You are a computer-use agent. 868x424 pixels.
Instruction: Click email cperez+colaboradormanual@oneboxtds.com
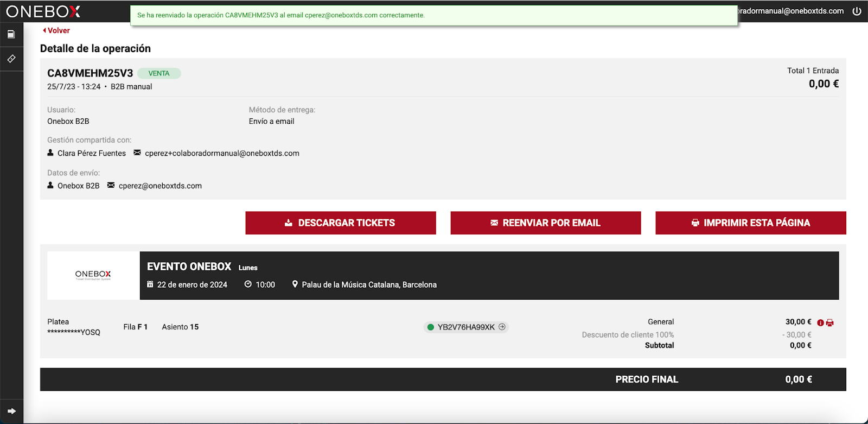[222, 153]
